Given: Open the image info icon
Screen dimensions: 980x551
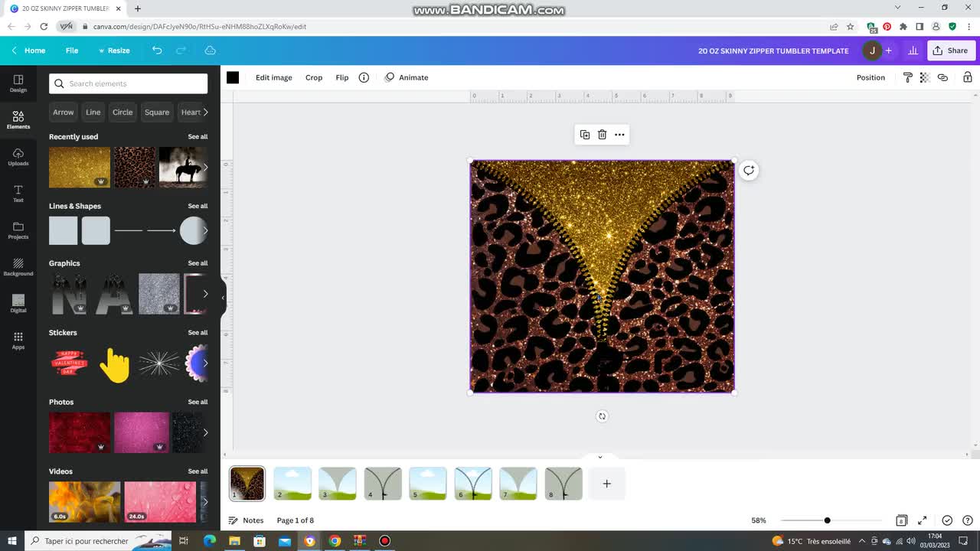Looking at the screenshot, I should (x=364, y=77).
